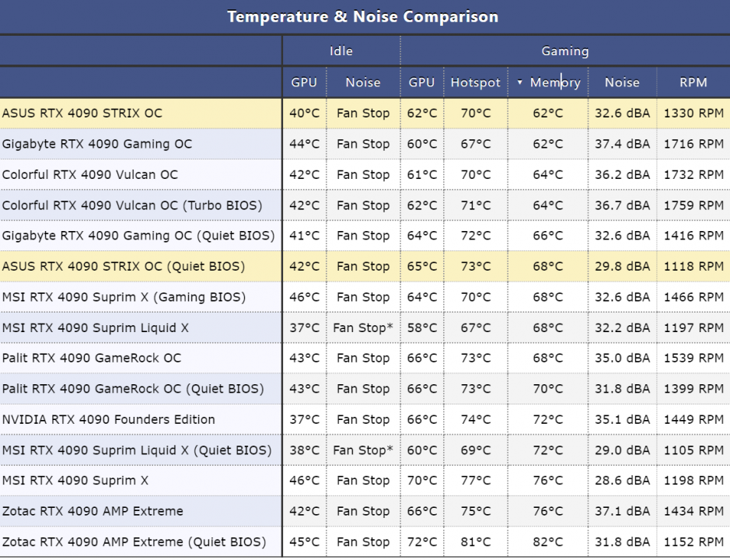This screenshot has height=560, width=730.
Task: Click the 1105 RPM cell
Action: pos(693,450)
